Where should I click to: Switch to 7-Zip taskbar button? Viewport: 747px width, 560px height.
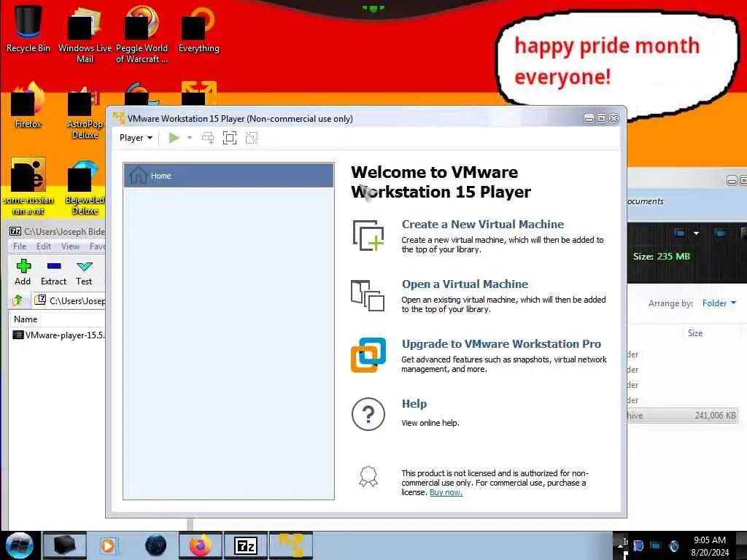pos(246,545)
